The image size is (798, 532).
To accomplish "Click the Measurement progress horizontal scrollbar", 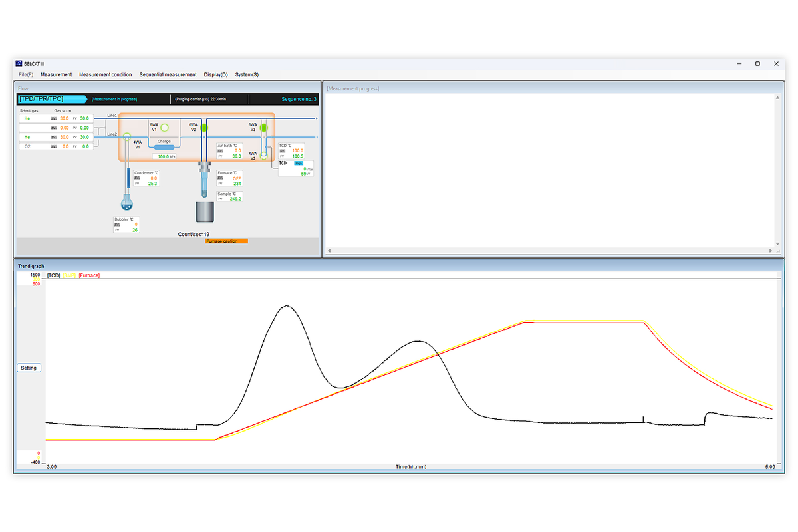I will tap(550, 251).
